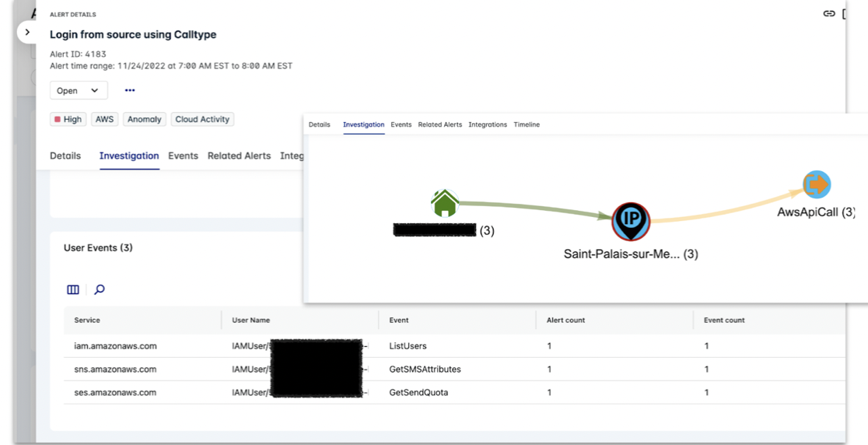Copy alert link via chain icon
The width and height of the screenshot is (868, 445).
829,14
